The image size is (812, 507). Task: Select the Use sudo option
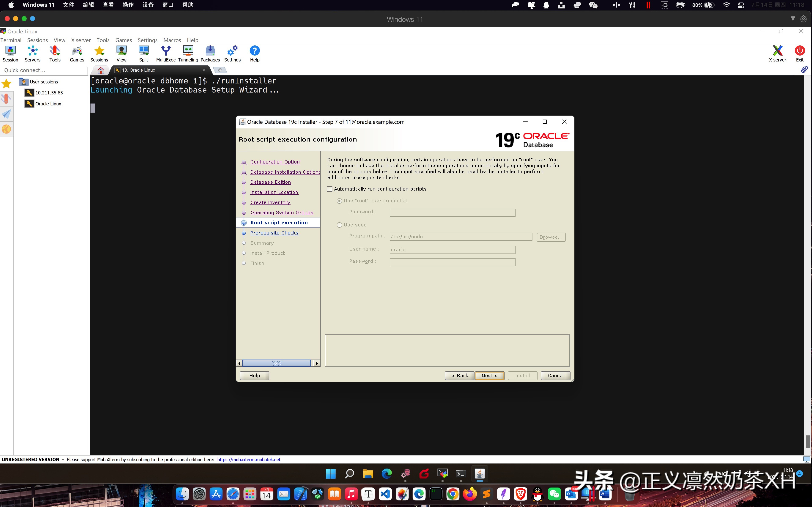click(x=339, y=225)
